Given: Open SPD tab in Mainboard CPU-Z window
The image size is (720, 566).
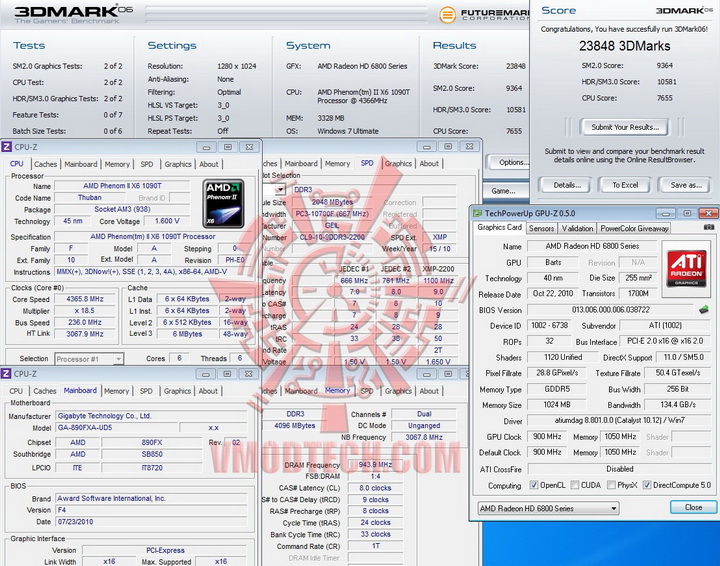Looking at the screenshot, I should point(146,391).
